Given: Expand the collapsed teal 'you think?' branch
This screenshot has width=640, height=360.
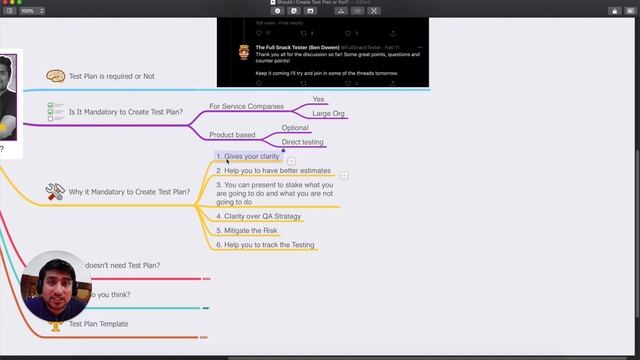Looking at the screenshot, I should 206,308.
